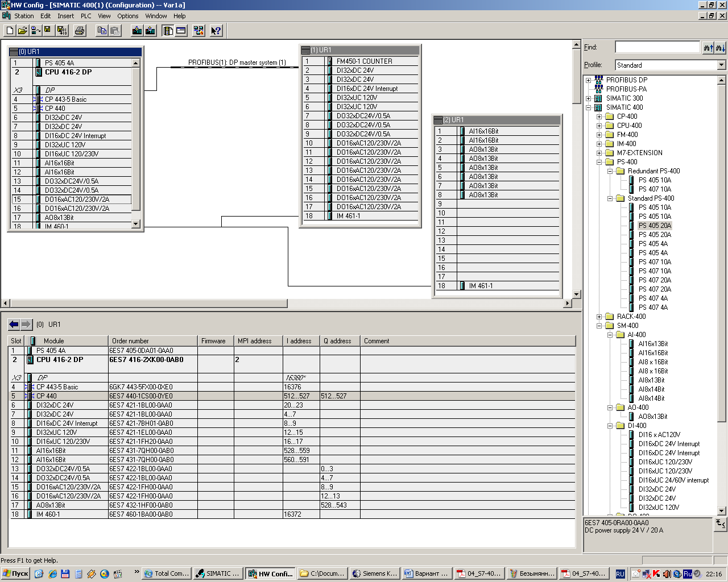Click the Copy toolbar icon

pyautogui.click(x=102, y=31)
